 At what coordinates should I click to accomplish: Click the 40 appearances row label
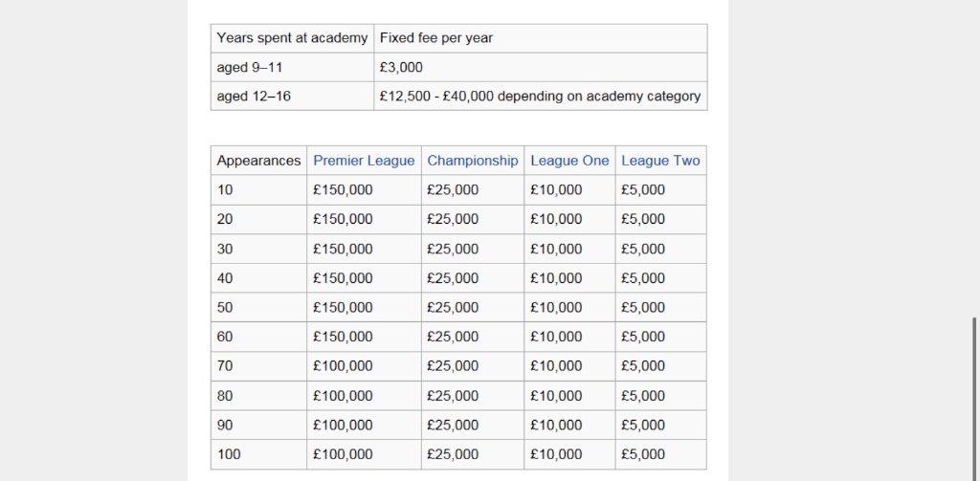click(225, 278)
